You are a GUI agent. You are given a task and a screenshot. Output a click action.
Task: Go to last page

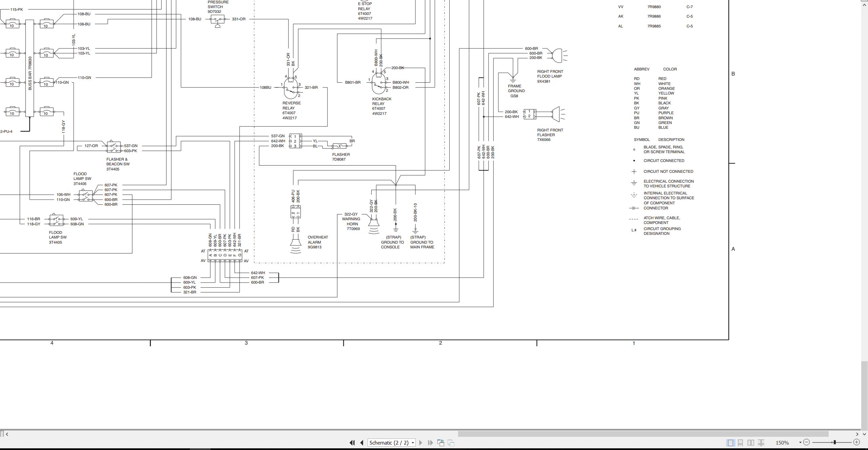pos(430,443)
